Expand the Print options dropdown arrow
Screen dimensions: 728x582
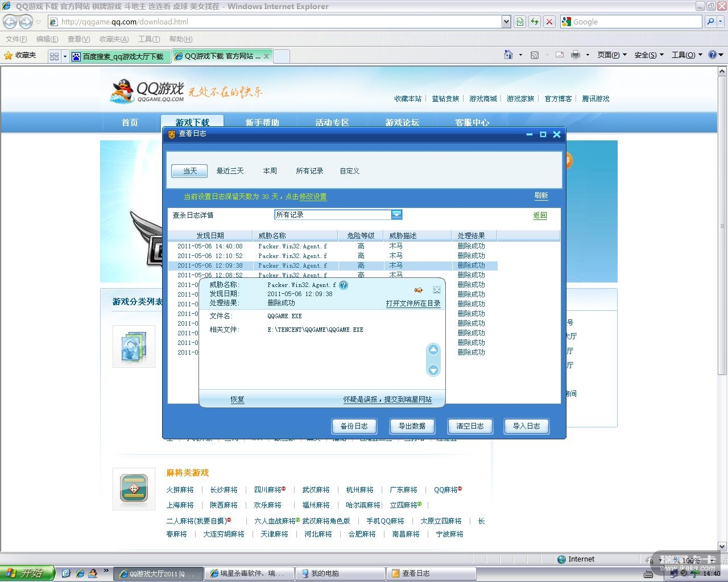588,55
